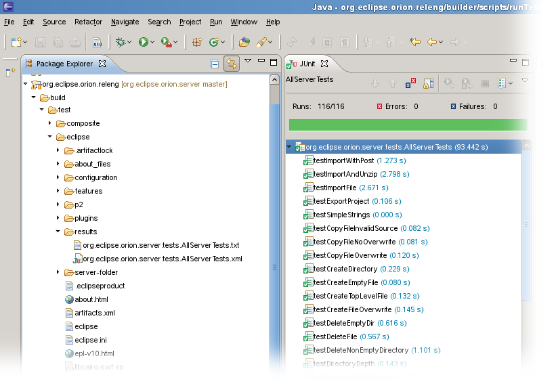Select AllServerTests.txt file in results
Viewport: 556px width, 392px height.
(x=156, y=245)
